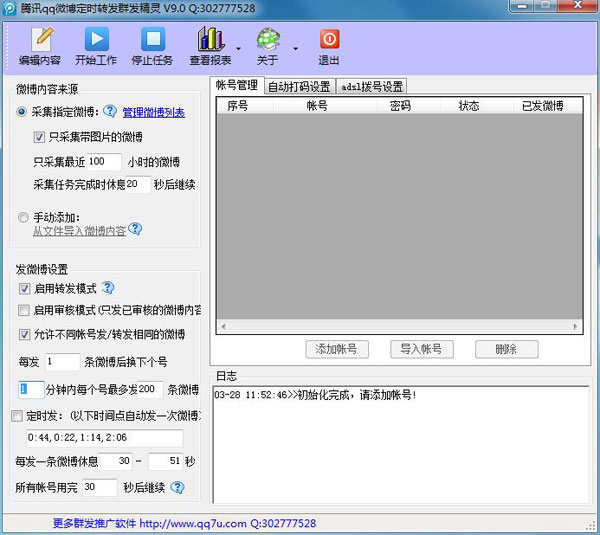This screenshot has height=535, width=600.
Task: Switch to 自动打码设置 tab
Action: click(x=299, y=86)
